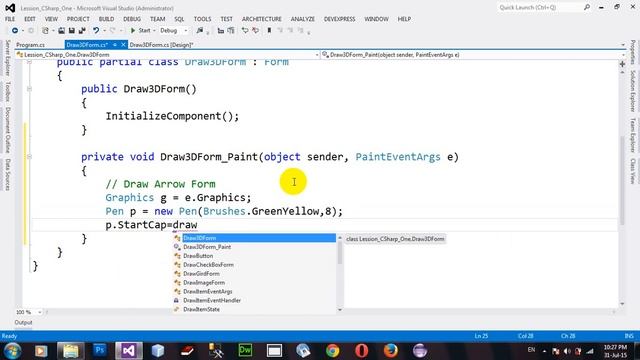The height and width of the screenshot is (360, 640).
Task: Pin the Draw3DForm.cs tab
Action: click(115, 44)
